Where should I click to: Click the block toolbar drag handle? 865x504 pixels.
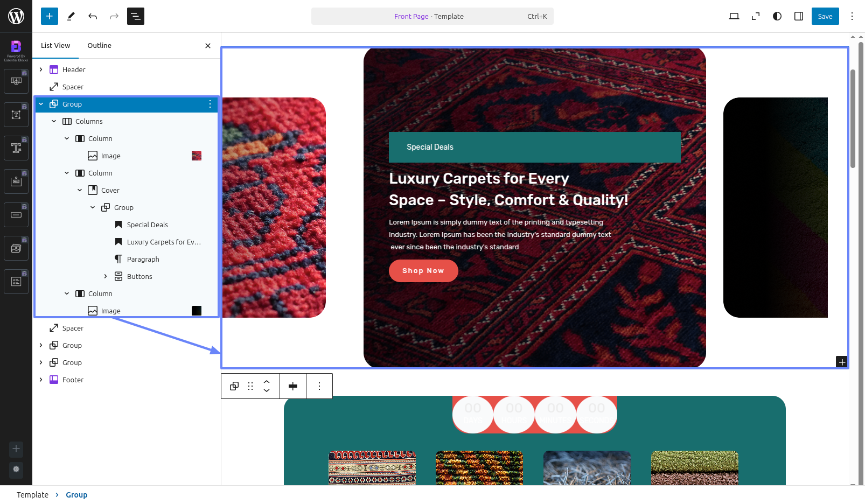pyautogui.click(x=250, y=386)
